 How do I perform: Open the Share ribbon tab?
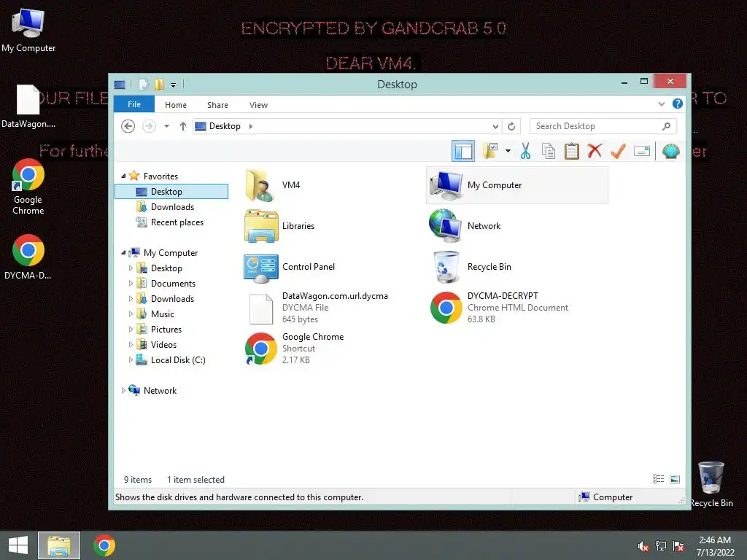tap(217, 105)
